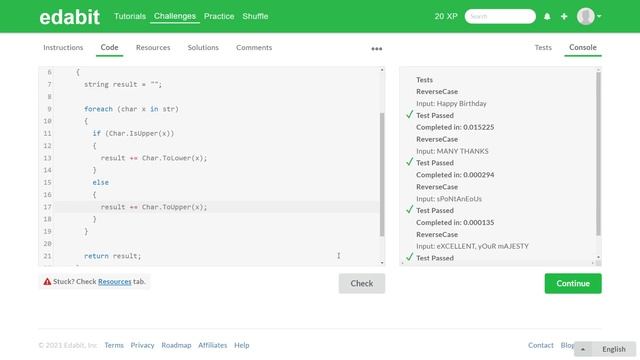Open the three-dots more options menu
Screen dimensions: 640x360
(376, 49)
